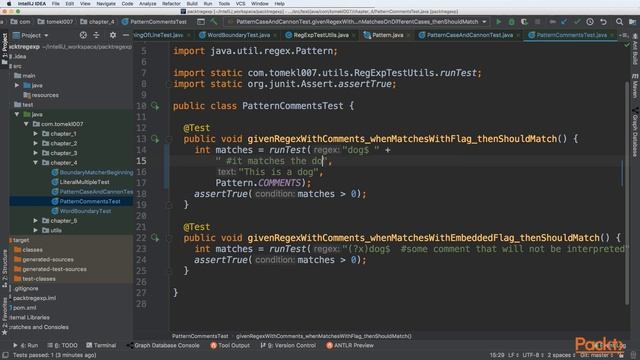
Task: Open ANTLR Preview tool window
Action: [x=350, y=345]
